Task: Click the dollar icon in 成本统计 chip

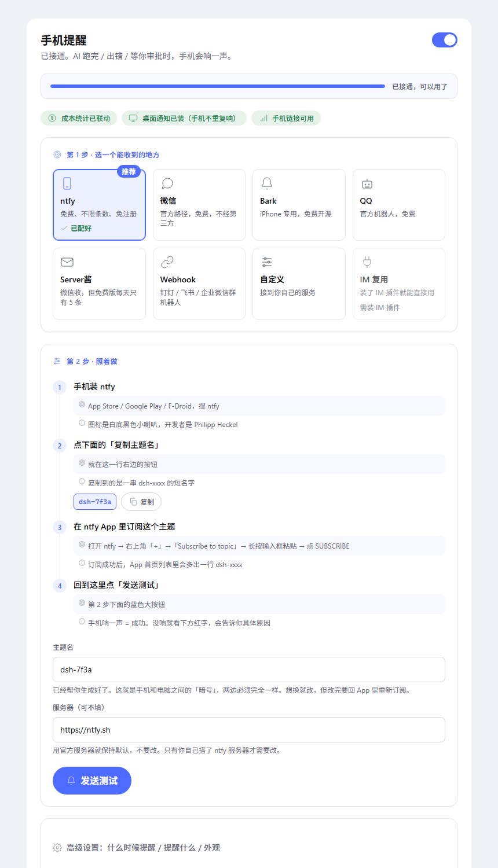Action: point(52,118)
